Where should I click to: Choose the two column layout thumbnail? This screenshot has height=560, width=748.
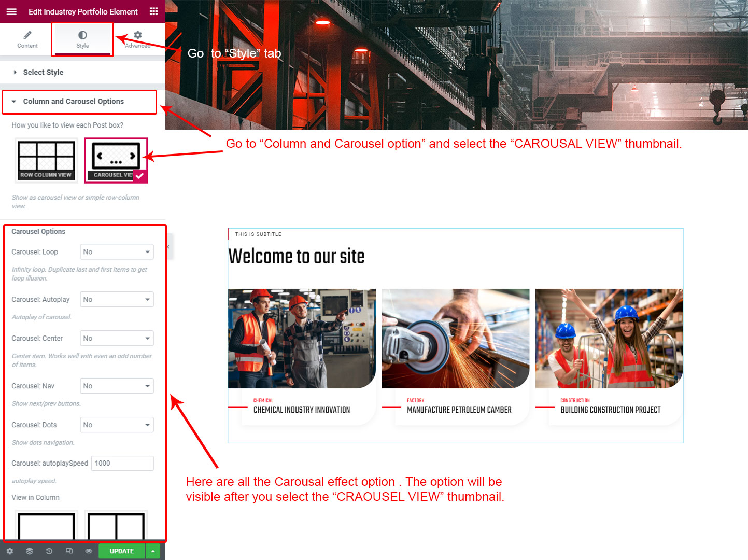[116, 526]
